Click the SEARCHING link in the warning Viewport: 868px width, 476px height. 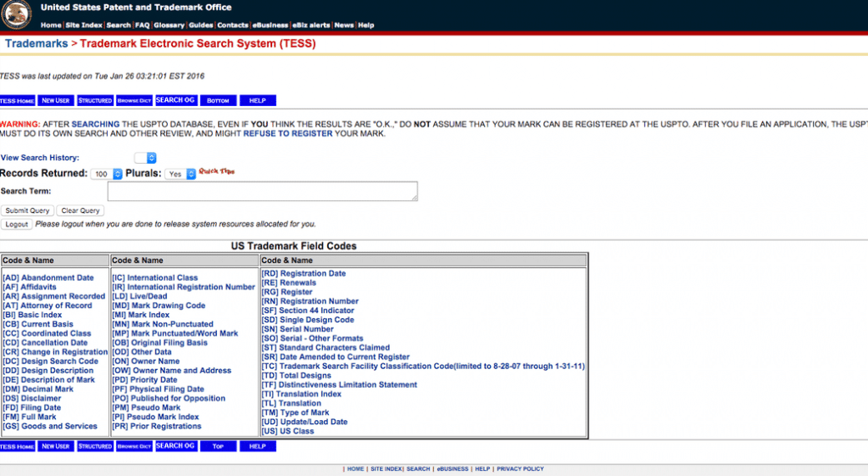95,125
